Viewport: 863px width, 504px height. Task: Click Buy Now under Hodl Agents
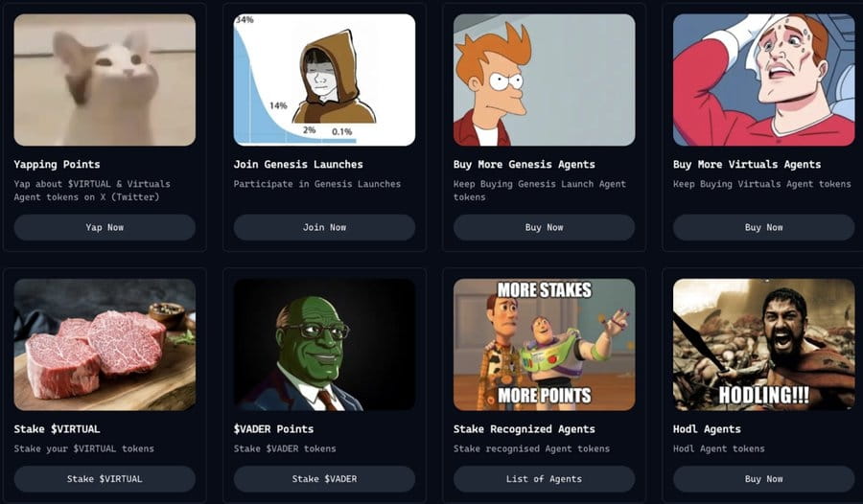point(763,479)
